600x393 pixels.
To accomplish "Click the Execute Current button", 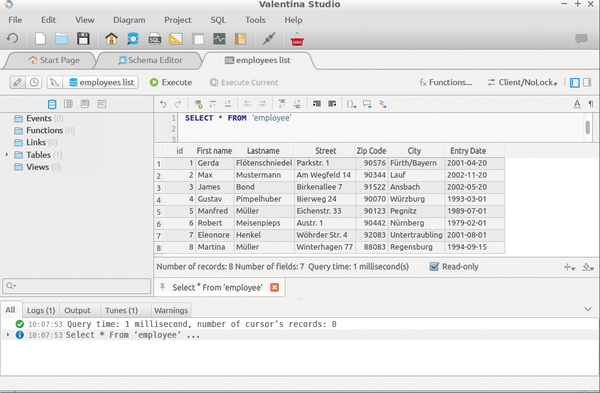I will pos(244,82).
